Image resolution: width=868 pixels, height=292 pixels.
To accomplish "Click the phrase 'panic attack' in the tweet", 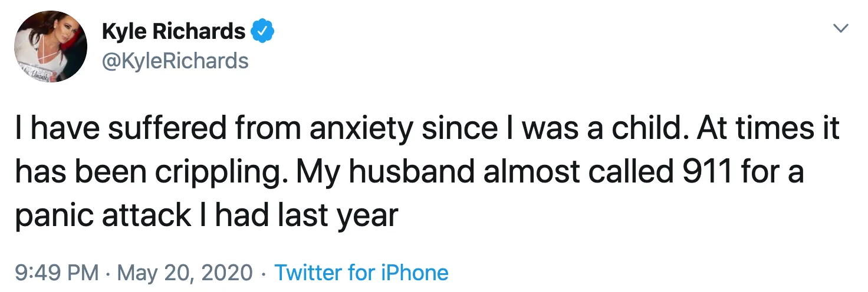I will (x=102, y=216).
